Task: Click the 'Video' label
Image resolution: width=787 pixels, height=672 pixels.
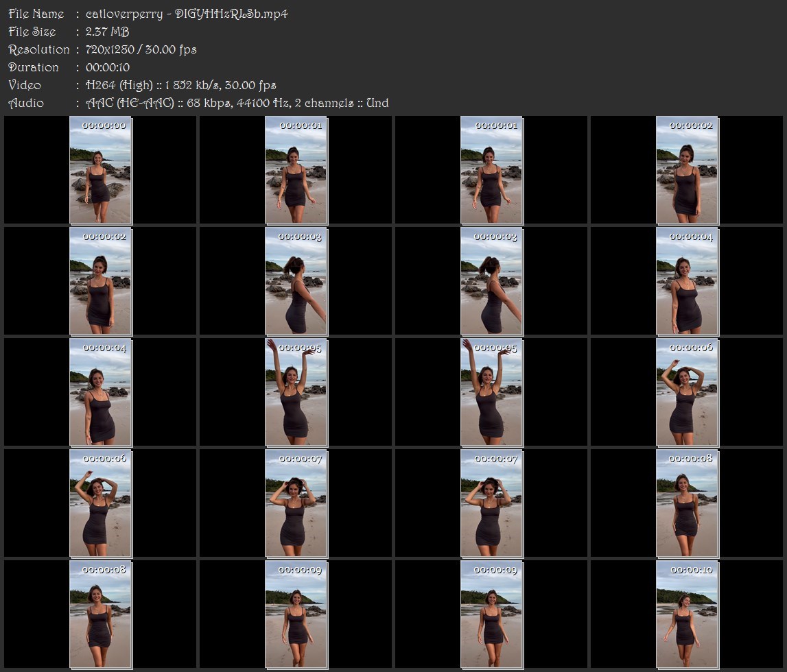Action: 25,85
